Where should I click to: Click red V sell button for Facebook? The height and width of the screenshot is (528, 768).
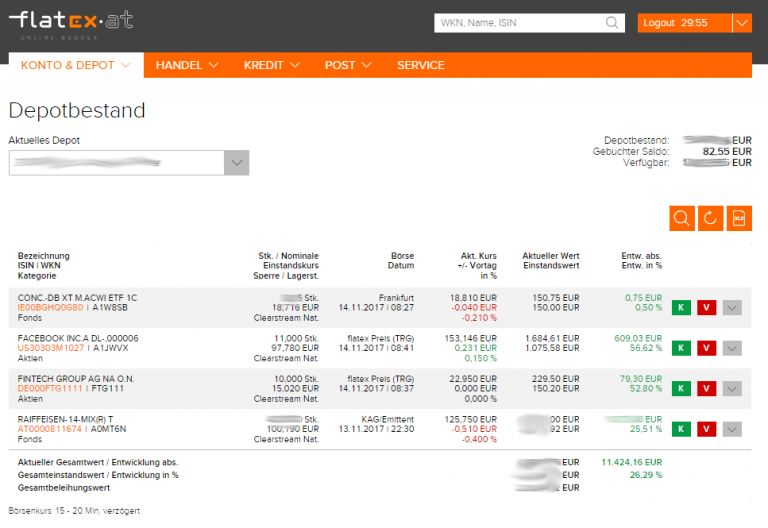point(706,348)
